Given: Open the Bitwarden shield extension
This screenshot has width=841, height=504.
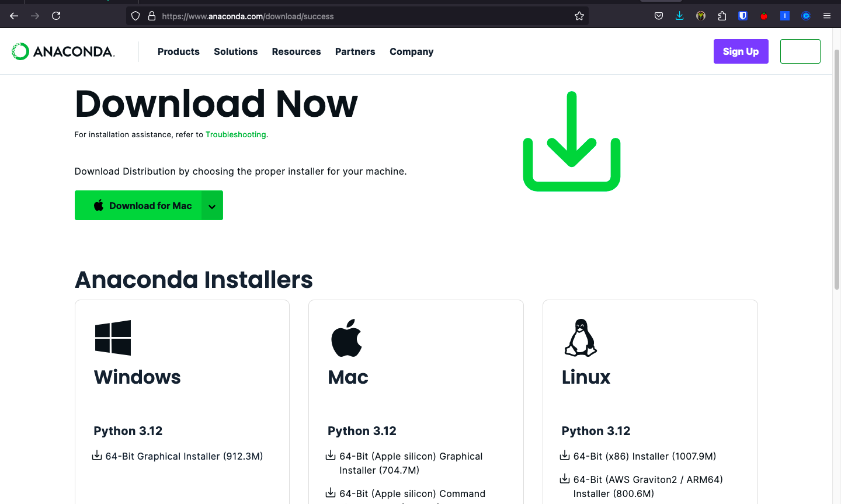Looking at the screenshot, I should pyautogui.click(x=743, y=16).
